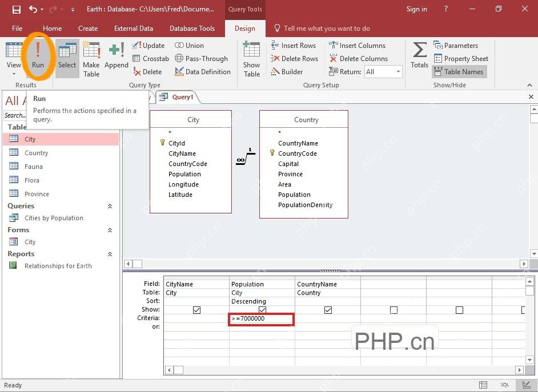
Task: Select the Data Definition query type
Action: 202,72
